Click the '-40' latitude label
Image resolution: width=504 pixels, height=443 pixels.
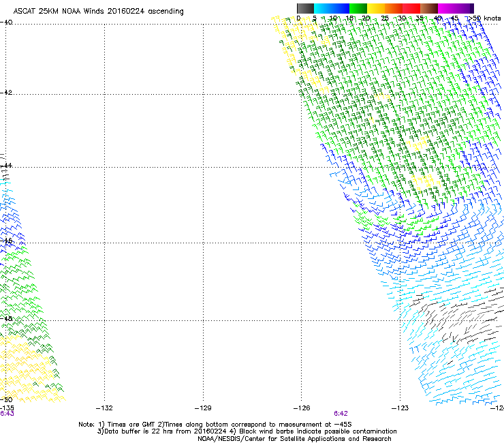6,22
